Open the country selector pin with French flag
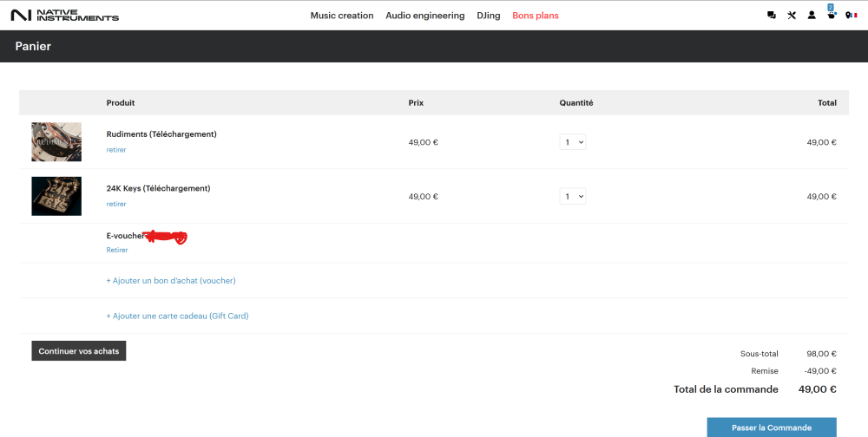Image resolution: width=868 pixels, height=437 pixels. pos(852,16)
